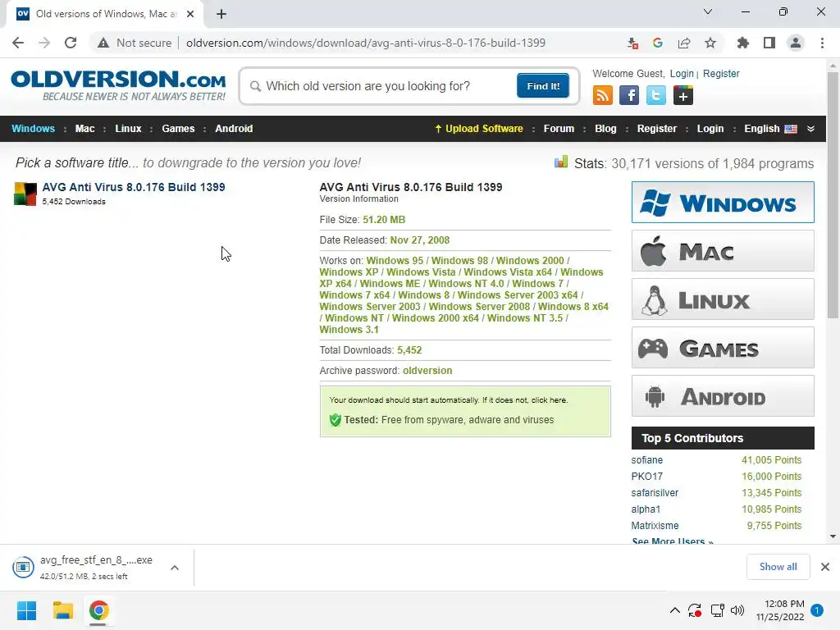
Task: Click Register in the black nav bar
Action: 657,129
